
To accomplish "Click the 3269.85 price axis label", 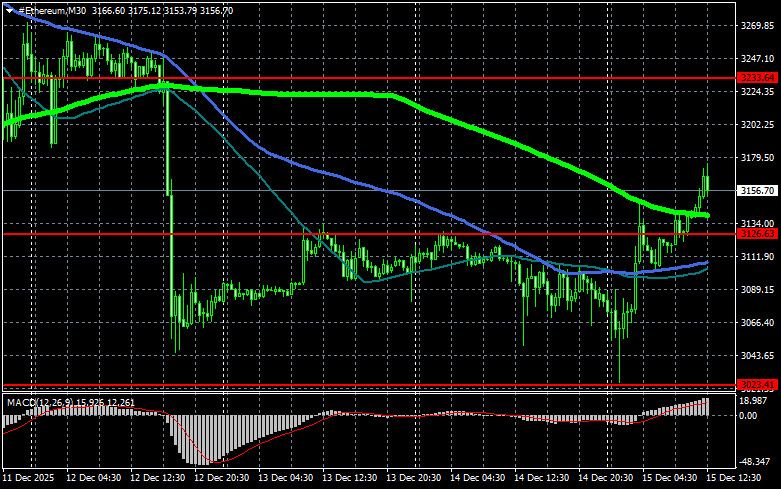I will (757, 26).
